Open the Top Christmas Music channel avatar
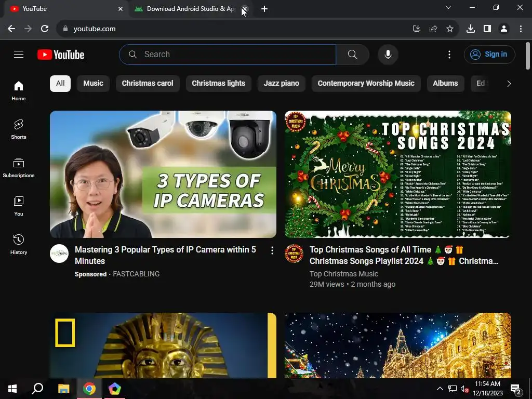The width and height of the screenshot is (532, 399). [294, 254]
